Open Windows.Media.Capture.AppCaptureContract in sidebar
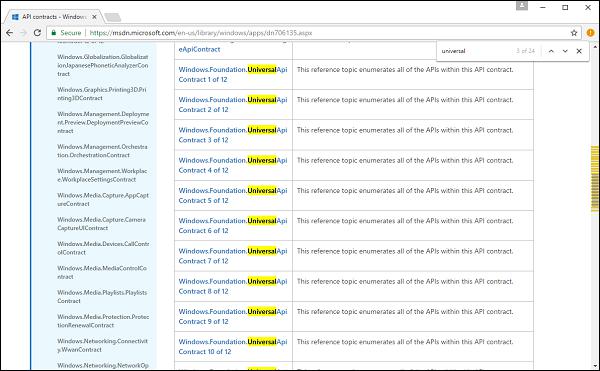Viewport: 600px width, 371px height. (x=103, y=200)
